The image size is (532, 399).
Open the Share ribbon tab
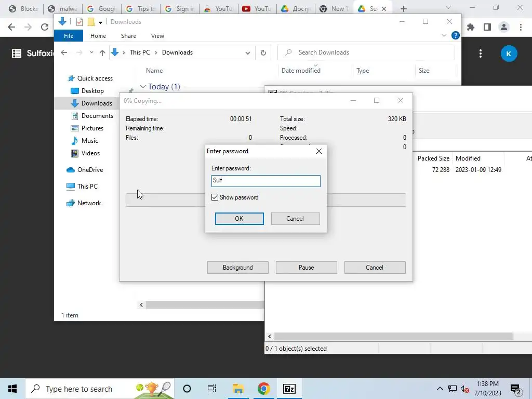pyautogui.click(x=129, y=36)
